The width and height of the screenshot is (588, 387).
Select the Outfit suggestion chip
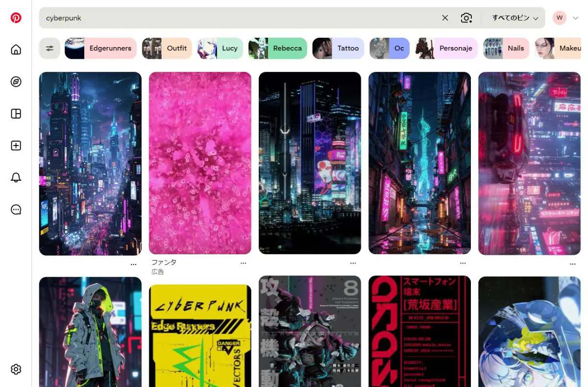click(167, 48)
